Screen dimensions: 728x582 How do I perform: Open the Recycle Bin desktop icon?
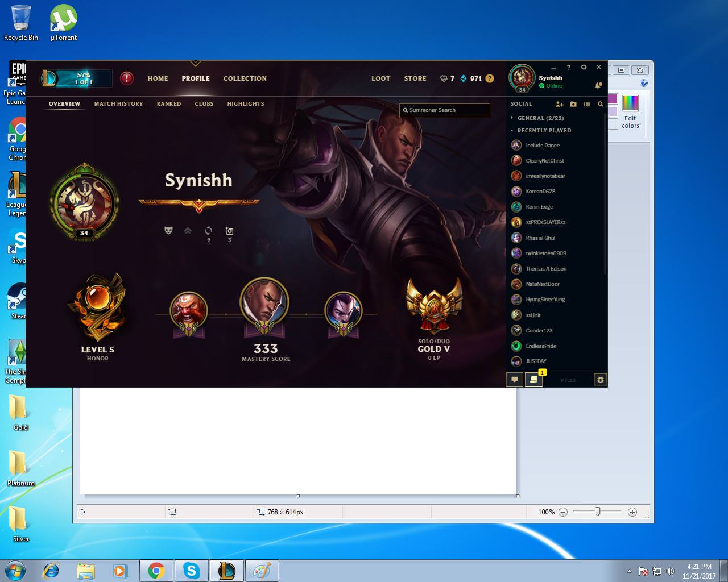coord(21,23)
